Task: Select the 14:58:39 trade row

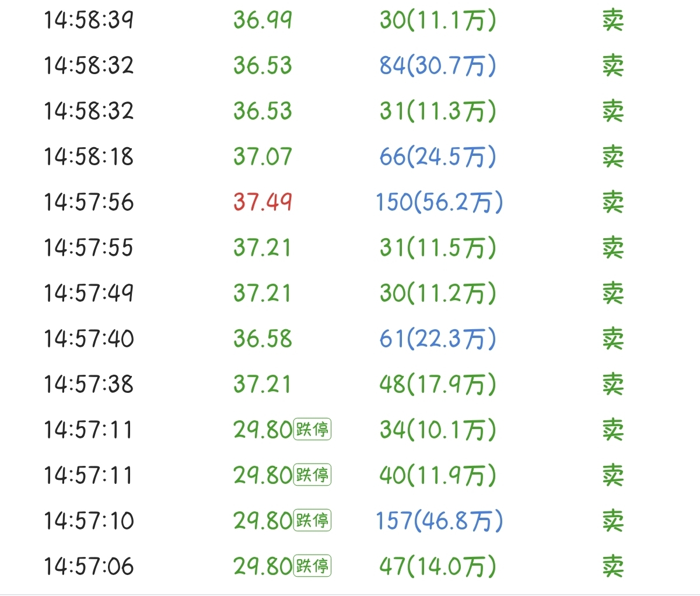Action: pyautogui.click(x=350, y=20)
